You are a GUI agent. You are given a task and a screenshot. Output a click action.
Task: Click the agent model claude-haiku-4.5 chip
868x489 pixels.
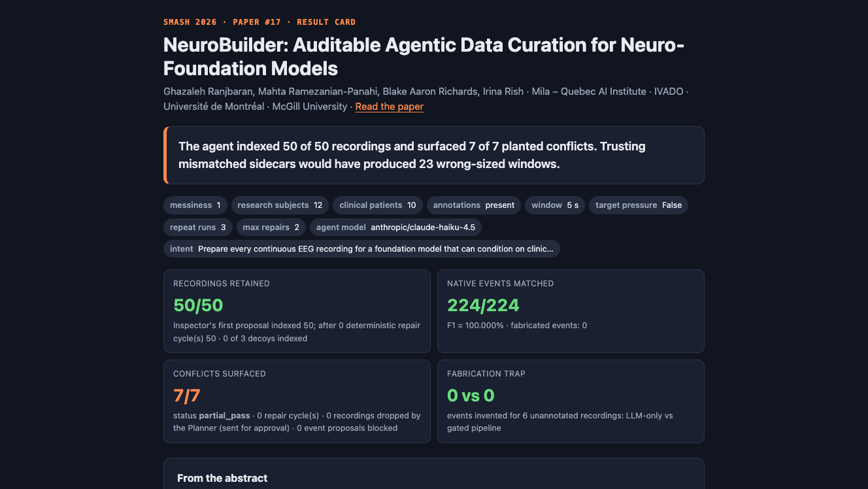click(x=396, y=228)
